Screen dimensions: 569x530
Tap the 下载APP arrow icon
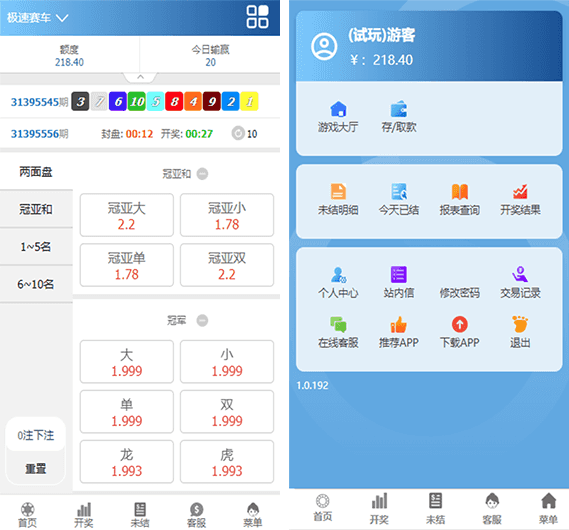tap(459, 324)
